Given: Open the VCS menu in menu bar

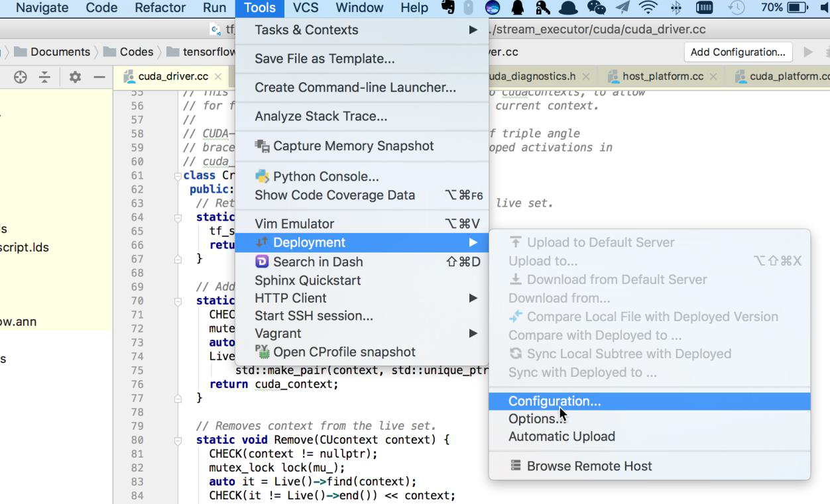Looking at the screenshot, I should [306, 8].
